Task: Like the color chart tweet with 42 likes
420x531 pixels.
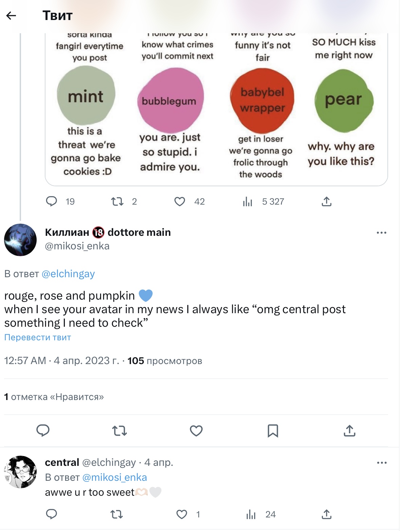Action: click(180, 202)
